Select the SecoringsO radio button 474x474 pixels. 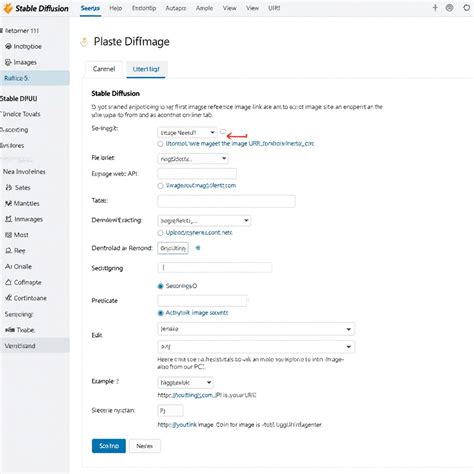(160, 286)
